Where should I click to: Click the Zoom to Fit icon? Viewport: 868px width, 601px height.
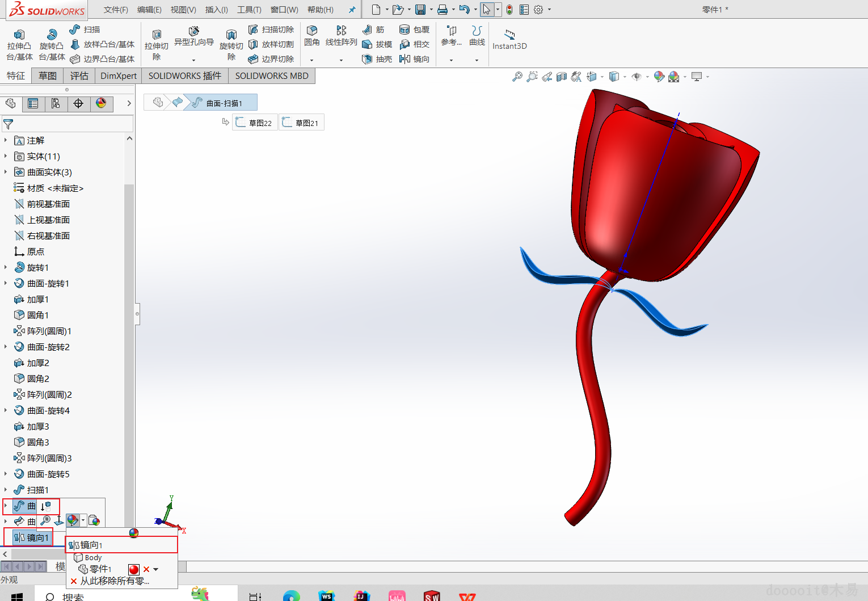click(x=517, y=77)
